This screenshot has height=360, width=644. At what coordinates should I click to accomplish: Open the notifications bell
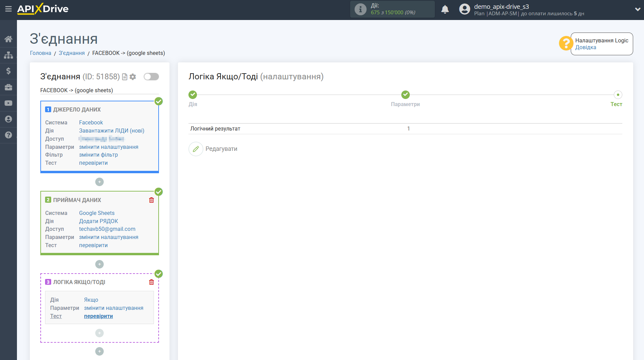click(x=445, y=9)
